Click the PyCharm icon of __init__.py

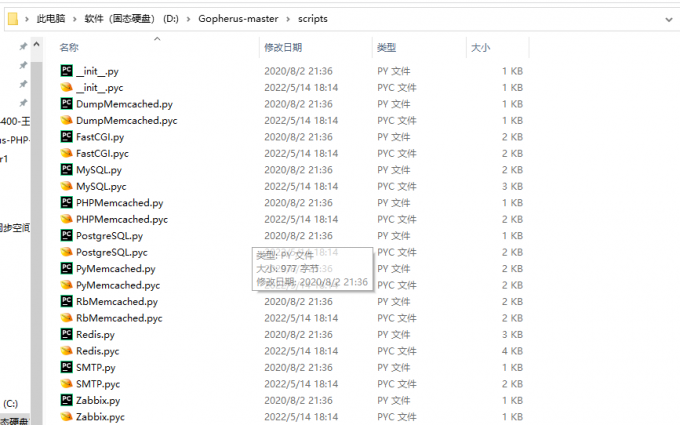tap(66, 71)
